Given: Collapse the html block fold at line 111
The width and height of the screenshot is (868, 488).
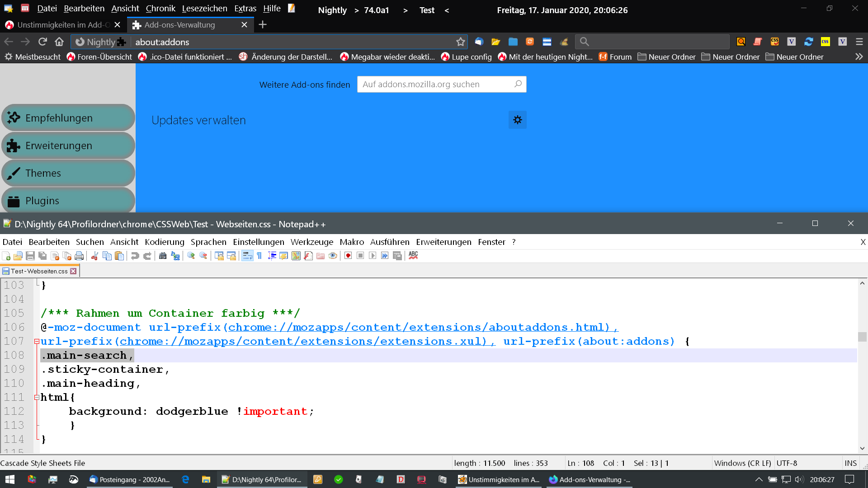Looking at the screenshot, I should [37, 398].
